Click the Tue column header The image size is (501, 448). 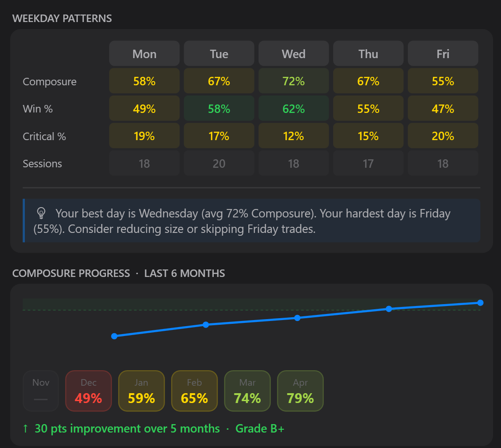[219, 54]
